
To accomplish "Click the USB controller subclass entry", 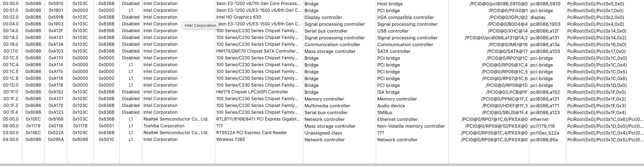I will pos(393,31).
